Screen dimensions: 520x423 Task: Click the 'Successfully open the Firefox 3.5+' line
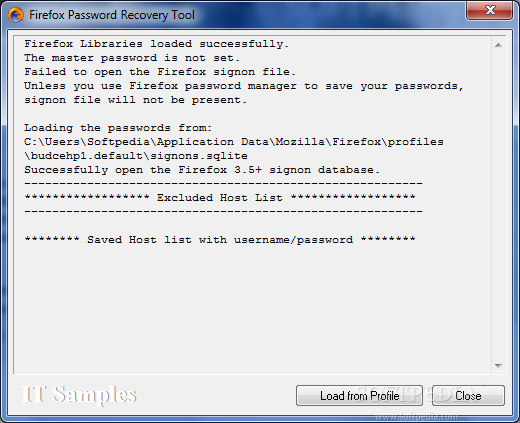202,170
